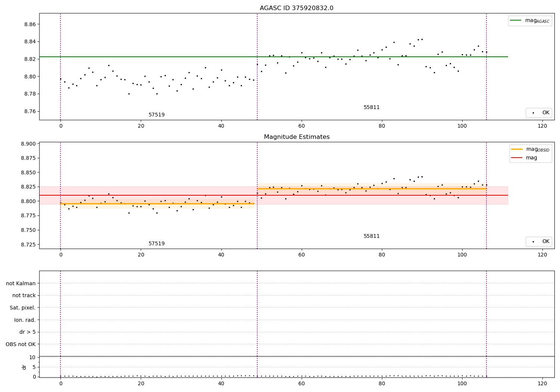Click the 'dr > 5' row label
Image resolution: width=560 pixels, height=392 pixels.
coord(28,332)
